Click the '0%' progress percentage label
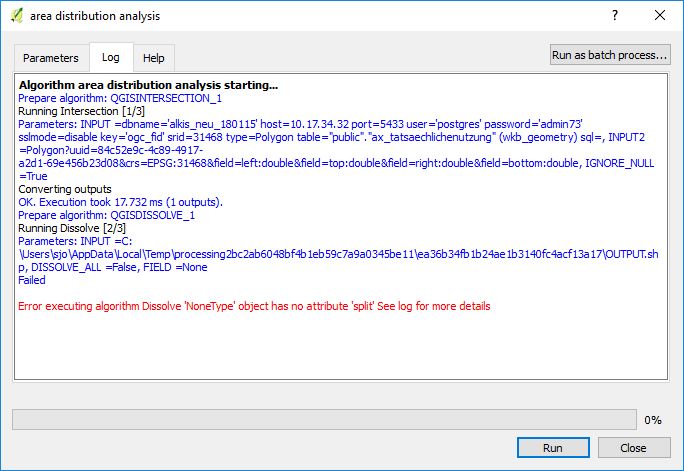Viewport: 684px width, 471px height. 653,420
